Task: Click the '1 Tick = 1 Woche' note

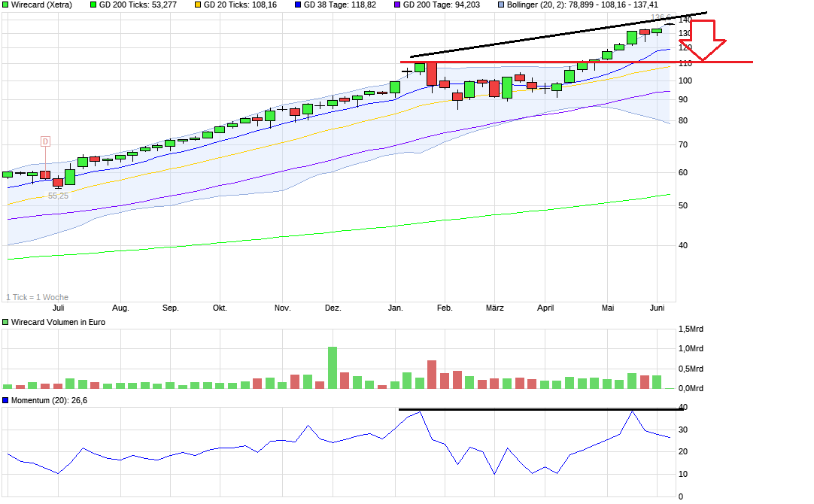Action: 38,297
